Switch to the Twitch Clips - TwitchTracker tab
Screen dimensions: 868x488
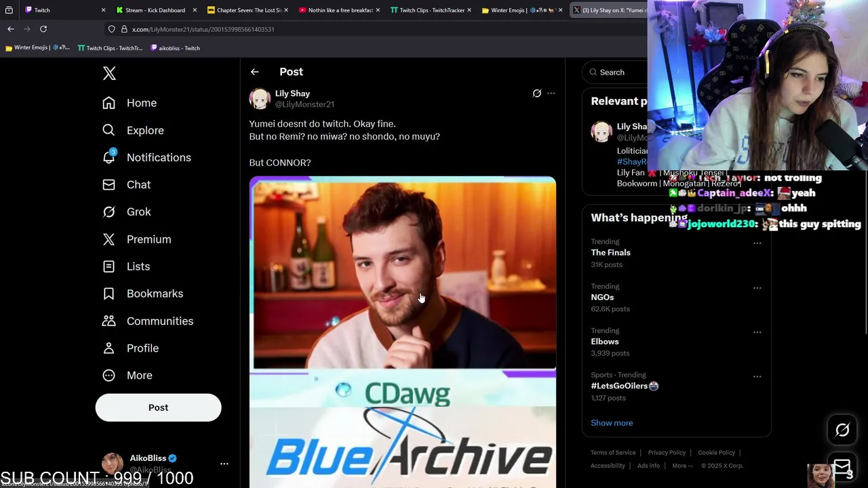pyautogui.click(x=431, y=10)
